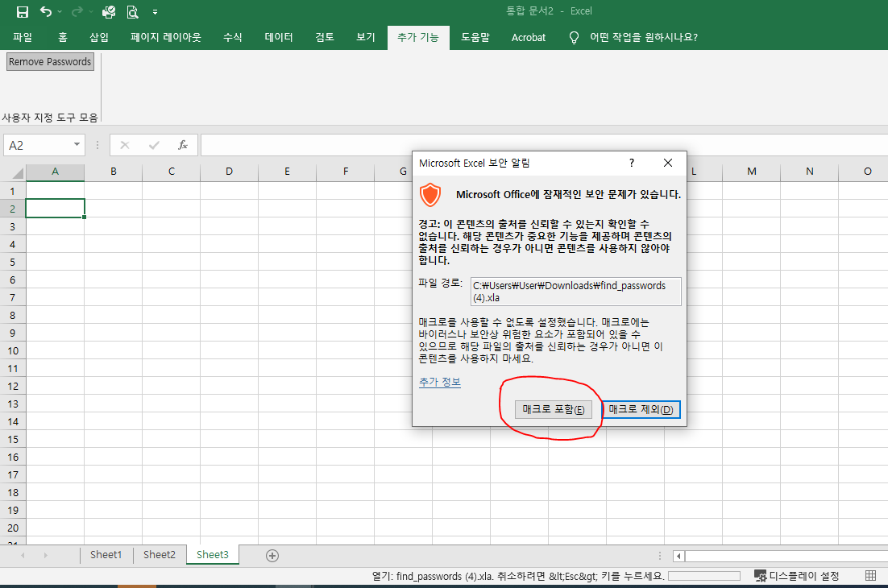Click the Remove Passwords button

50,62
